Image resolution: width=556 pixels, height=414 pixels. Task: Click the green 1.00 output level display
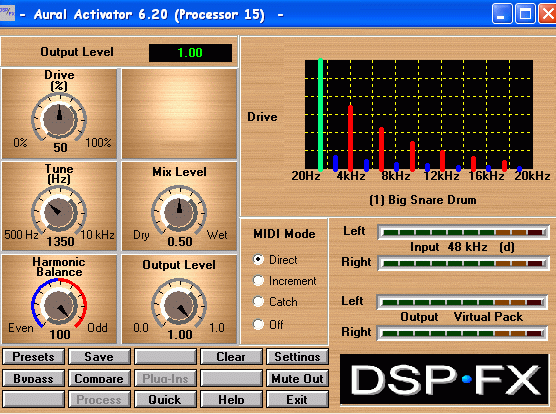point(190,53)
